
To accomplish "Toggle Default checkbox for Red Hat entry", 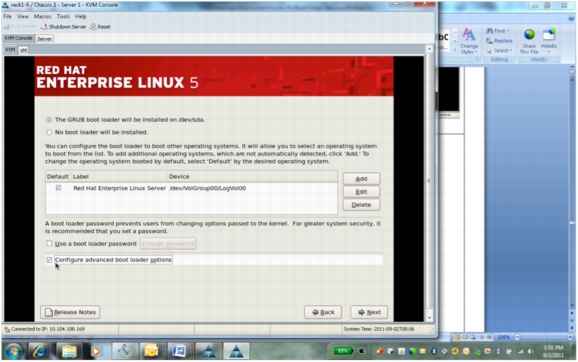I will click(58, 188).
